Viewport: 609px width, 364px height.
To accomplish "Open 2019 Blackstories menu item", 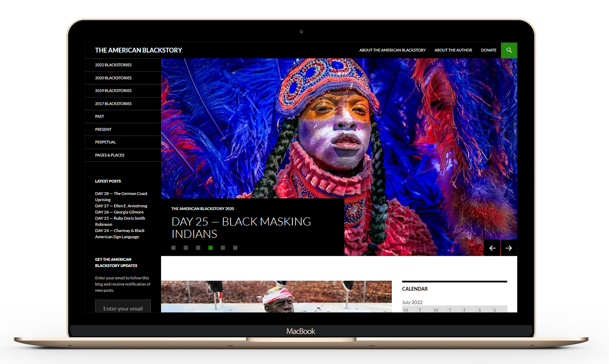I will pos(113,91).
